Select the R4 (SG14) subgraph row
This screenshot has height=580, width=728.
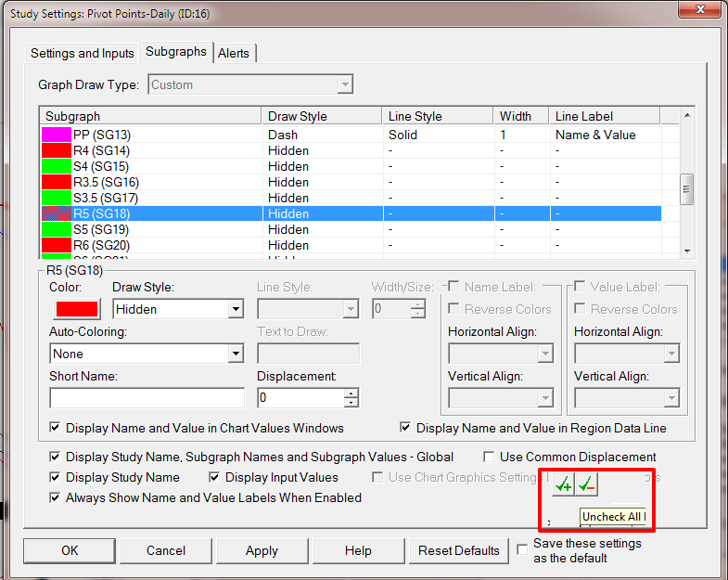[x=351, y=150]
